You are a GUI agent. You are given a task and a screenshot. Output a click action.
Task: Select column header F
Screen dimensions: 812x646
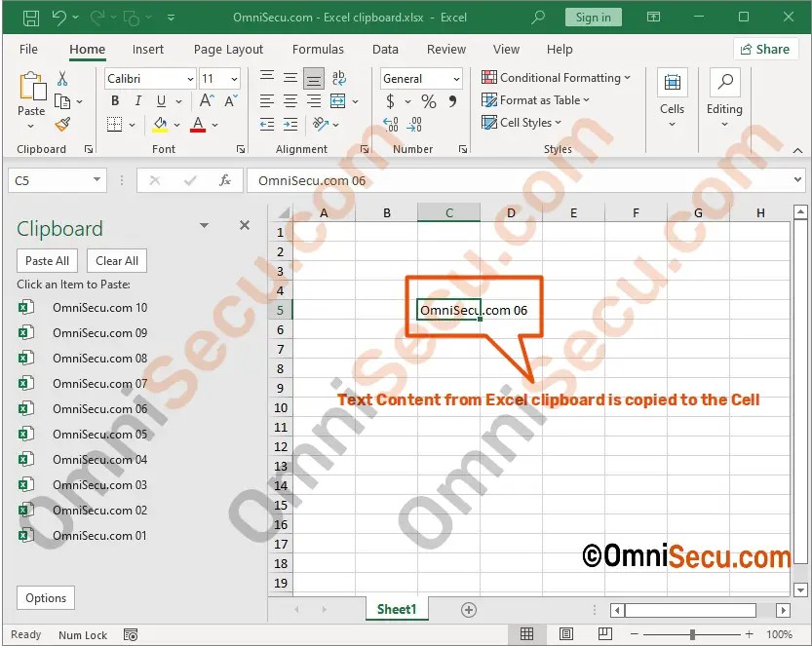pyautogui.click(x=636, y=212)
